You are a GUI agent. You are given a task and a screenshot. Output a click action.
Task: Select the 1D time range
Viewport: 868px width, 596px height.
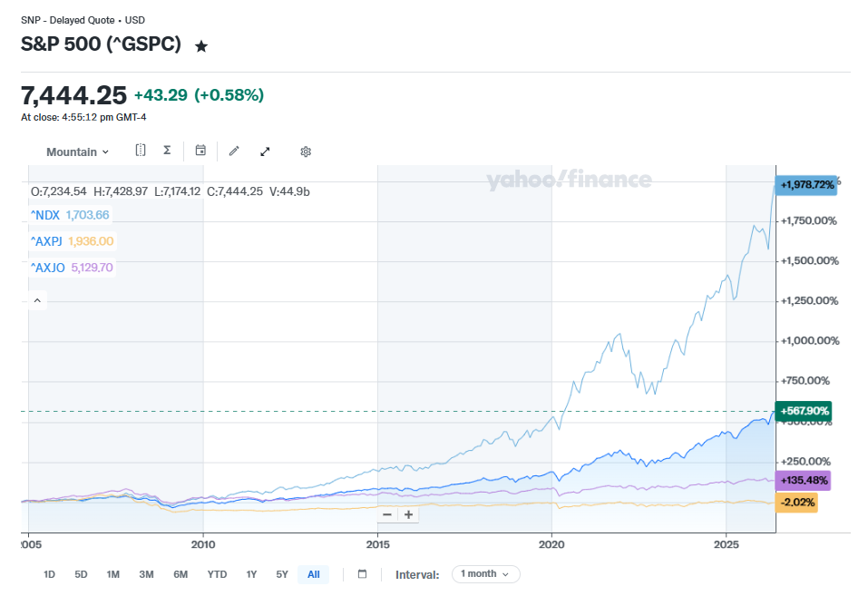click(49, 574)
